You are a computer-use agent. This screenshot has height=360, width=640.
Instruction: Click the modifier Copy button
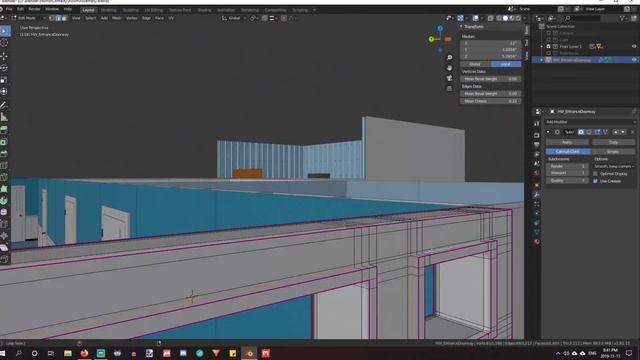pyautogui.click(x=613, y=142)
